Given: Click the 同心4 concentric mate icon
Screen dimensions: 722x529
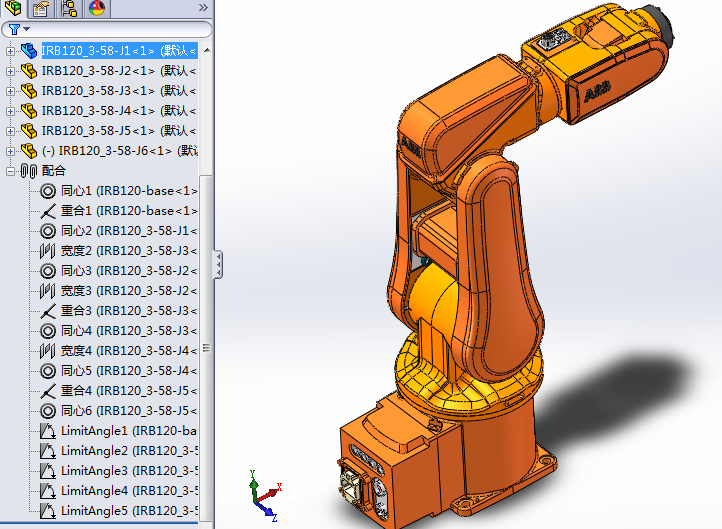Looking at the screenshot, I should pyautogui.click(x=48, y=331).
